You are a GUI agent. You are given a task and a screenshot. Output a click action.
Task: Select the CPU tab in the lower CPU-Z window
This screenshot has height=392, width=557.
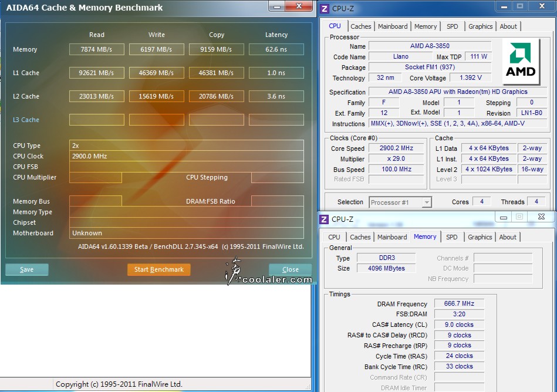pyautogui.click(x=334, y=237)
